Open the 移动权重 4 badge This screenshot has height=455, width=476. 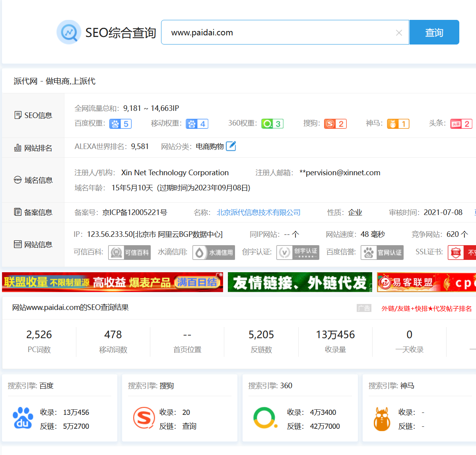click(x=197, y=124)
